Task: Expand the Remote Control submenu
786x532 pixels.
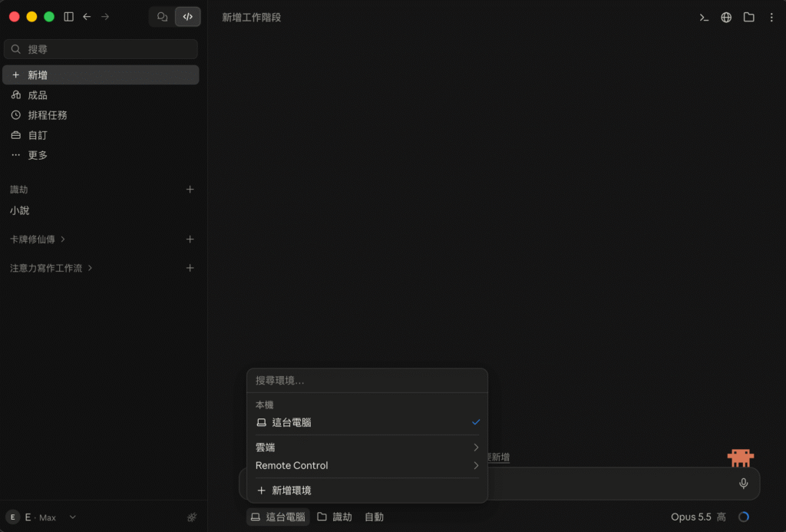Action: tap(367, 465)
